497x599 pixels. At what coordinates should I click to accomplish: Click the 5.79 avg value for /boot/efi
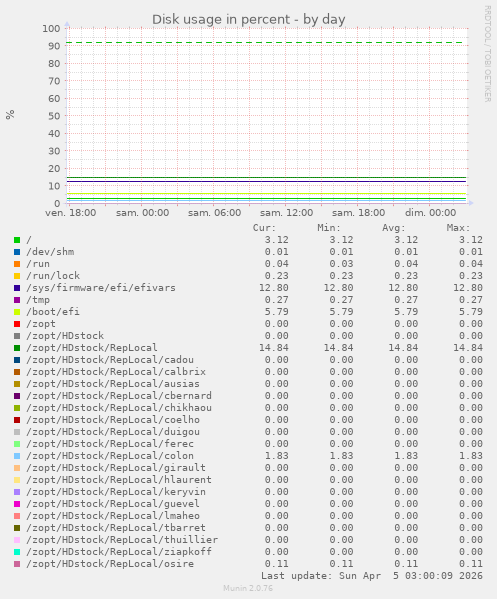pyautogui.click(x=406, y=312)
